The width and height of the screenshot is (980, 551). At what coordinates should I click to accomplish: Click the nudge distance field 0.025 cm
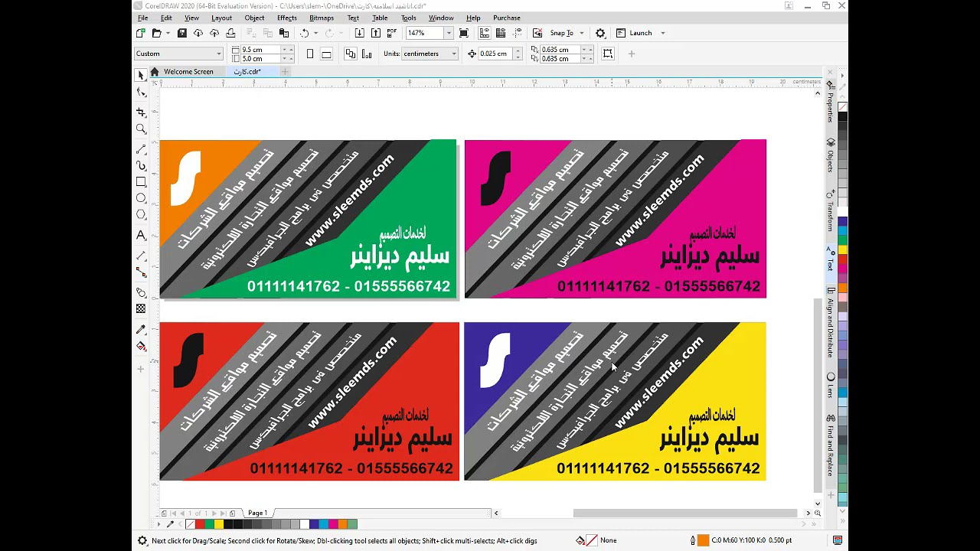tap(494, 54)
